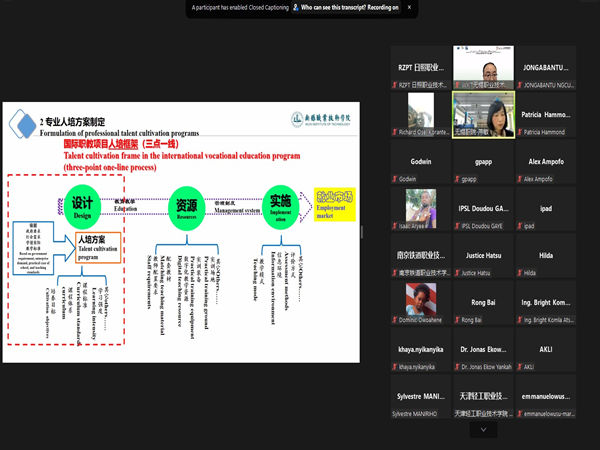This screenshot has width=600, height=450.
Task: Click AKLI's muted microphone icon
Action: tap(520, 367)
